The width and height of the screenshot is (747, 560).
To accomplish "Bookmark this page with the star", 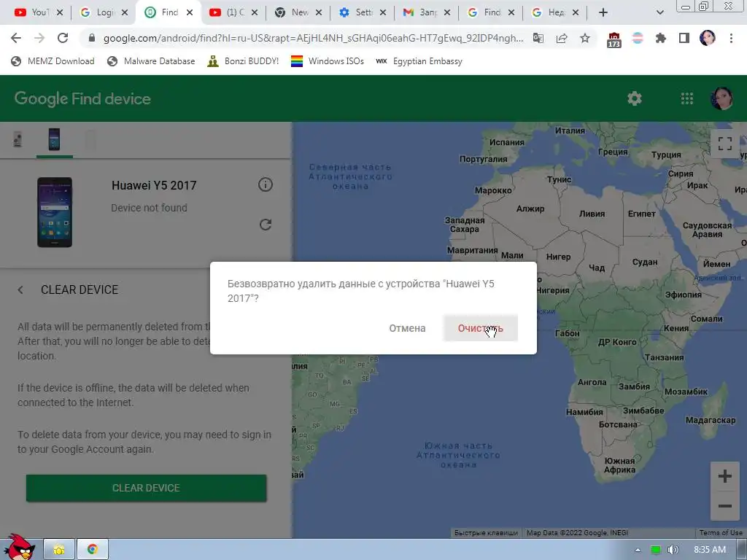I will (585, 38).
